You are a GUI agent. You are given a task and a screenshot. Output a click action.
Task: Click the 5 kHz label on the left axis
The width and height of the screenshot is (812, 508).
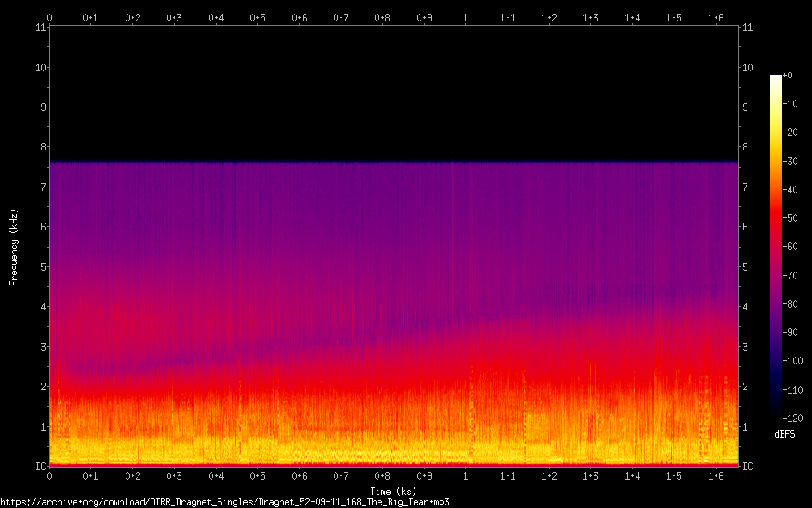42,267
